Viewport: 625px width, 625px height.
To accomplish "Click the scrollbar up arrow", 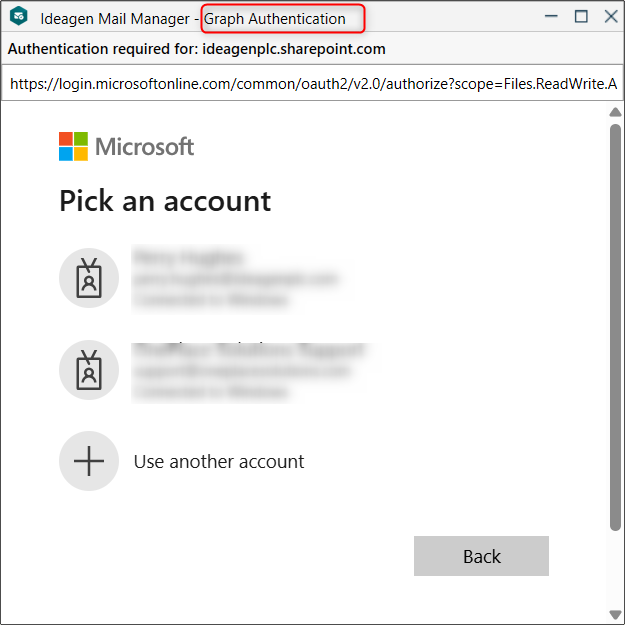I will click(x=615, y=112).
